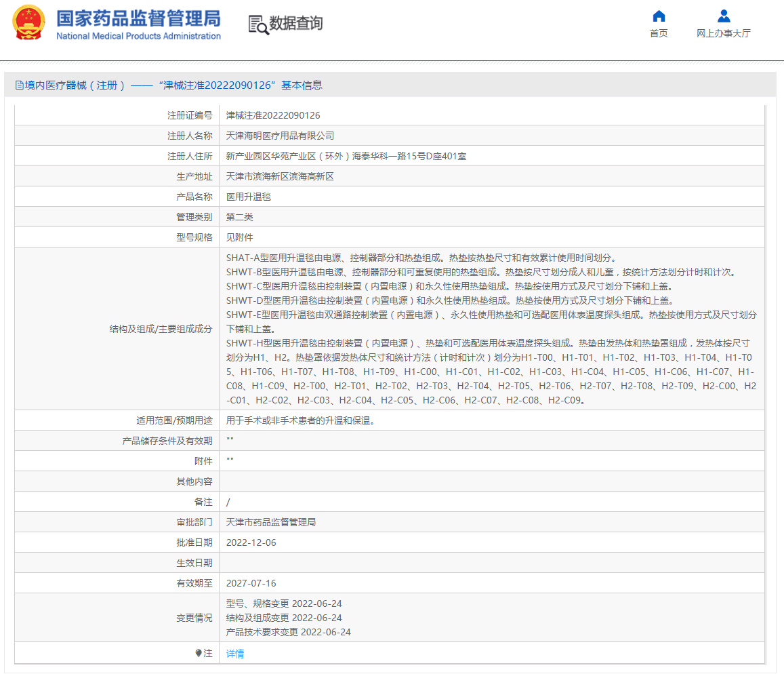The image size is (784, 674).
Task: Click the document icon beside 境内医疗器械
Action: click(x=19, y=85)
